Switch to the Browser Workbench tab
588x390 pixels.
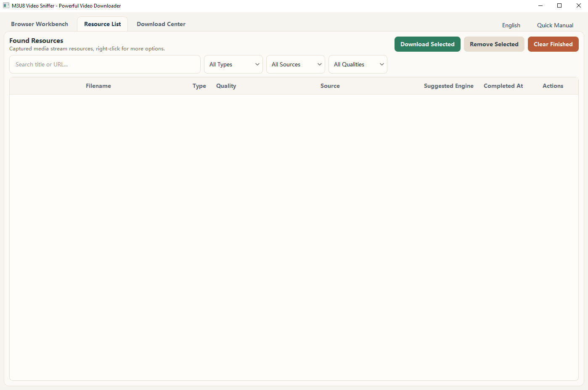40,24
